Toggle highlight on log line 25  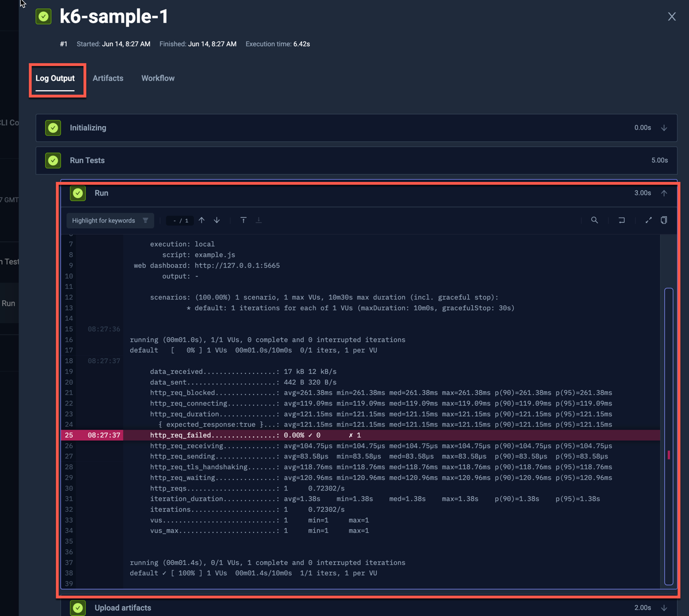(x=69, y=435)
